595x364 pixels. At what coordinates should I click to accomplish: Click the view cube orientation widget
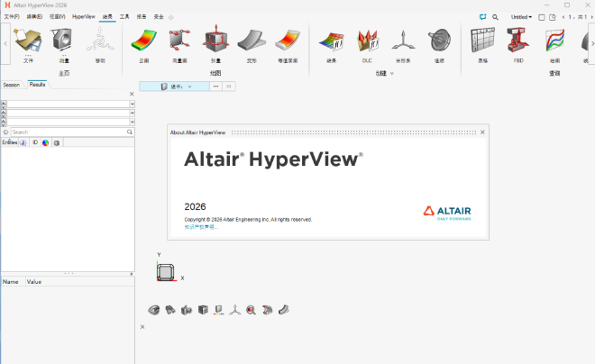(x=166, y=272)
